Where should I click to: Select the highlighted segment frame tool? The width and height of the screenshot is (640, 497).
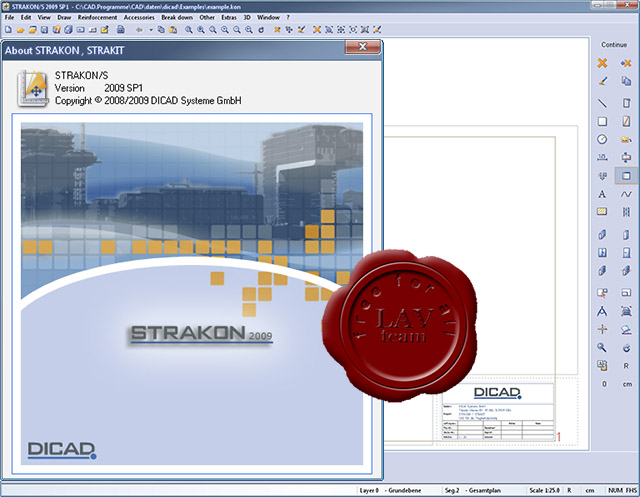pos(626,176)
